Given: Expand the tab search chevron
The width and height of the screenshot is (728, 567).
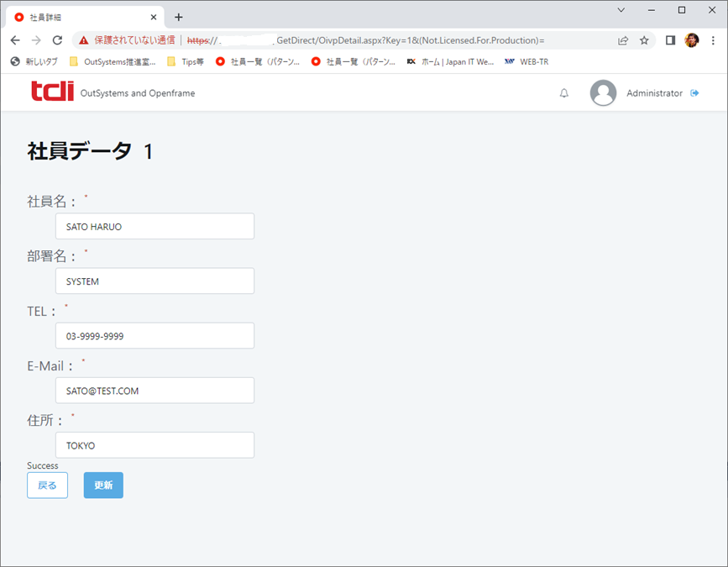Looking at the screenshot, I should (621, 10).
